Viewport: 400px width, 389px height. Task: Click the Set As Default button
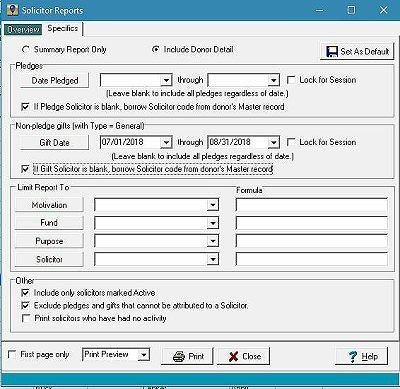pyautogui.click(x=357, y=52)
